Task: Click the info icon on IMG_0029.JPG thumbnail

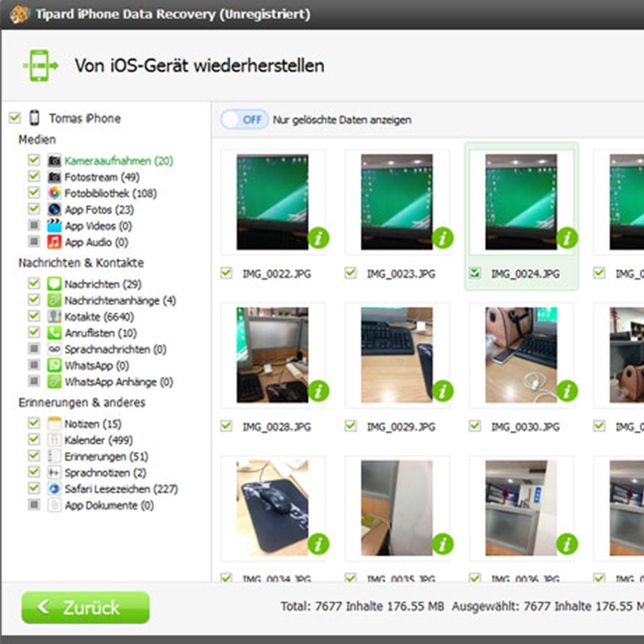Action: click(x=442, y=391)
